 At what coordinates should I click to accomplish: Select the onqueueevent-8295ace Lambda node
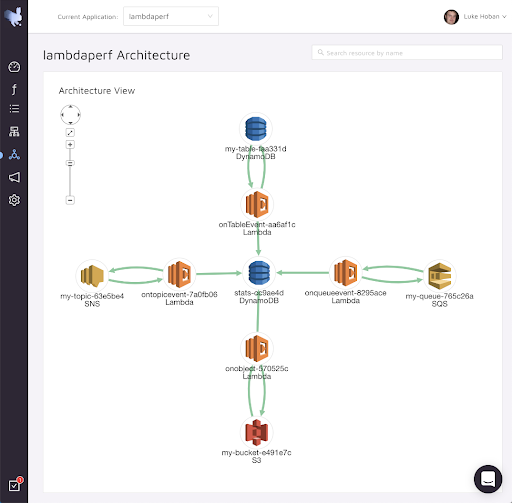(346, 273)
